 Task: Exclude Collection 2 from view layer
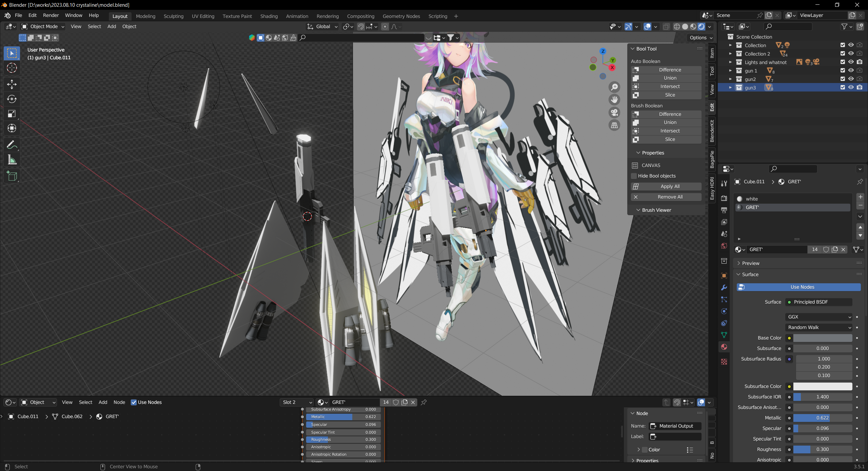point(843,54)
